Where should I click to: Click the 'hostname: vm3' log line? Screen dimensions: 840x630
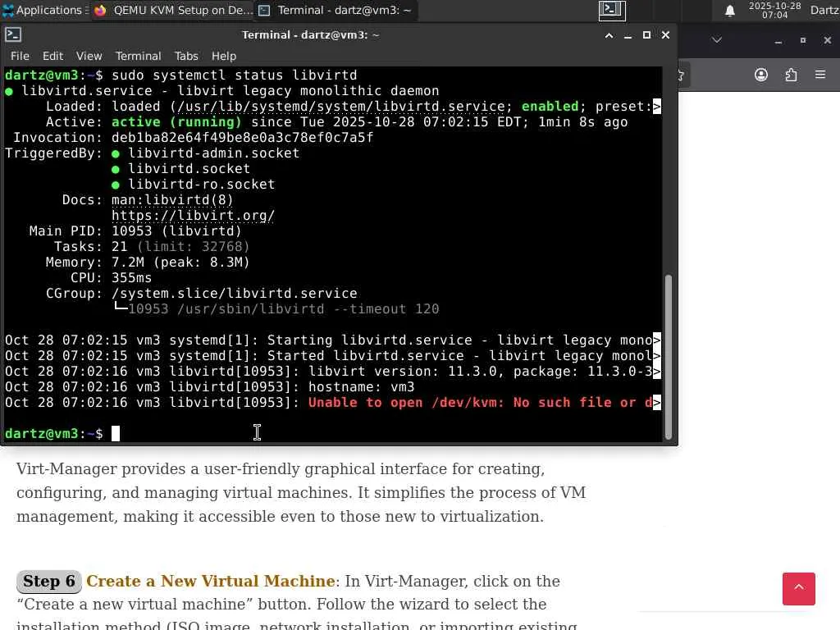tap(210, 387)
